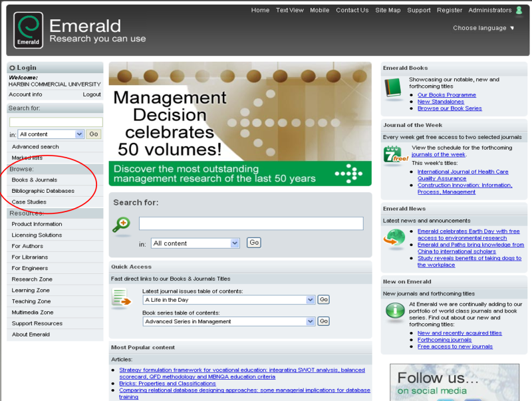The image size is (532, 401).
Task: Click the 7 free Journal of the Week icon
Action: [x=395, y=154]
